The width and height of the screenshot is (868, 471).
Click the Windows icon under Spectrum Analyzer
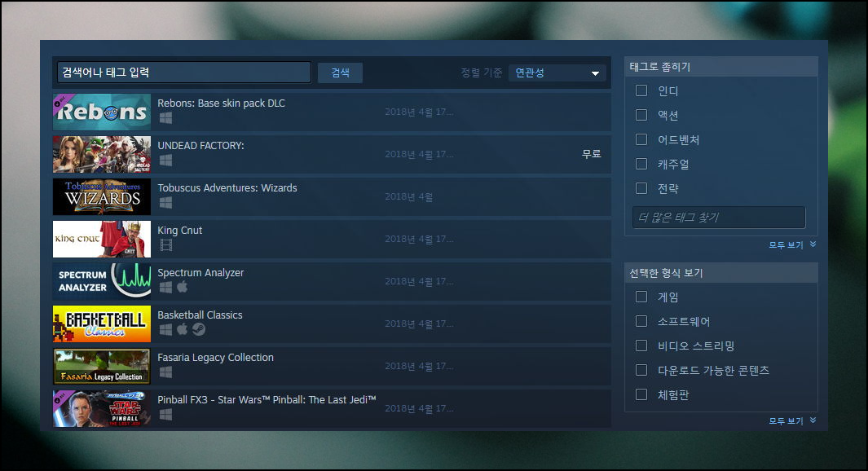pyautogui.click(x=165, y=288)
